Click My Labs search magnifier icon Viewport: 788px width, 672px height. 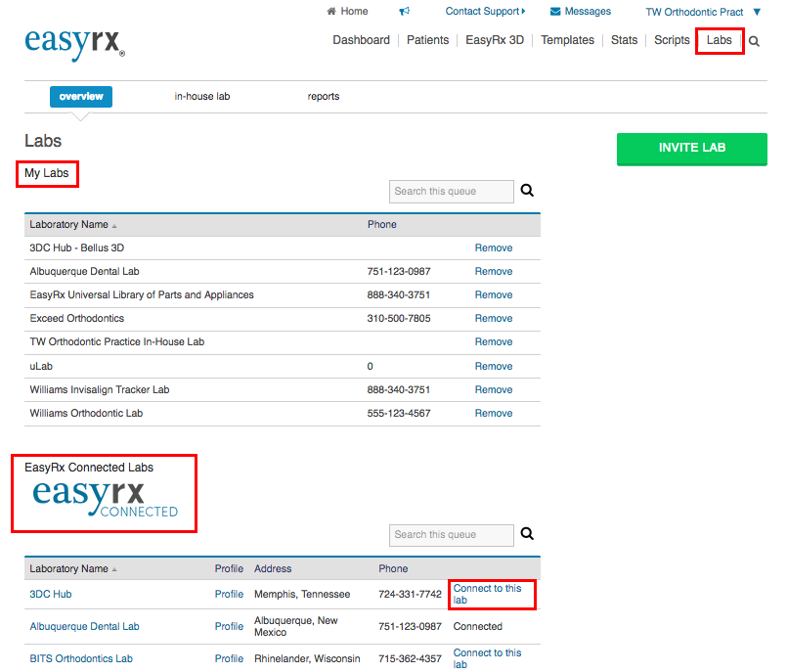[x=527, y=190]
